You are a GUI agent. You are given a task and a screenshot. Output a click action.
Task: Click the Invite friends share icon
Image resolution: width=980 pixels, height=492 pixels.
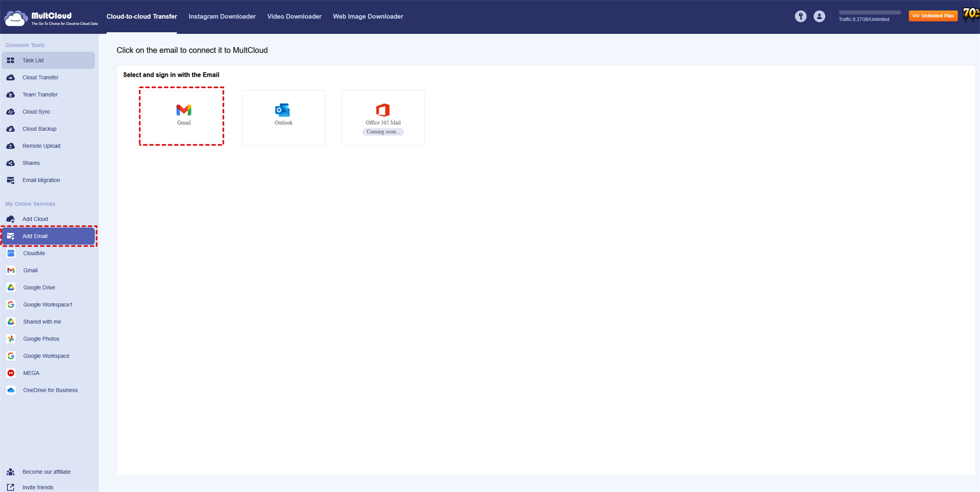(x=10, y=487)
